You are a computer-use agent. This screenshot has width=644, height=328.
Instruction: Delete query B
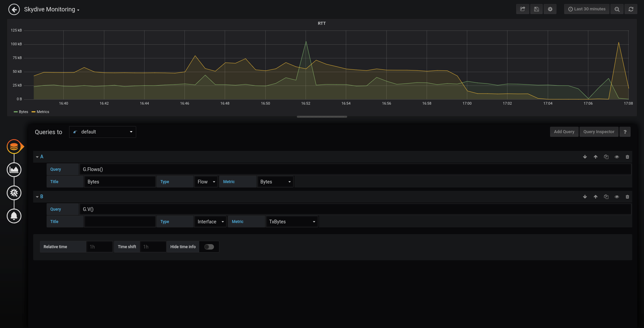(x=628, y=197)
